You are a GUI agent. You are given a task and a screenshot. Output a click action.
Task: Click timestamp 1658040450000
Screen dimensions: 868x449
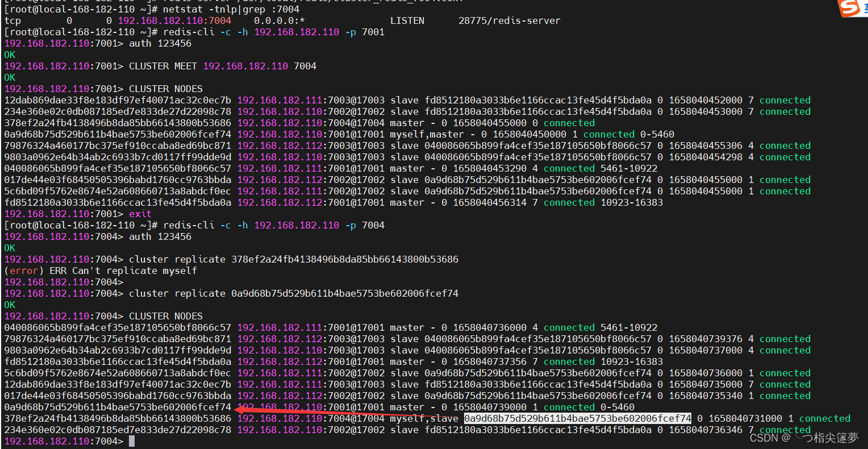pos(529,134)
